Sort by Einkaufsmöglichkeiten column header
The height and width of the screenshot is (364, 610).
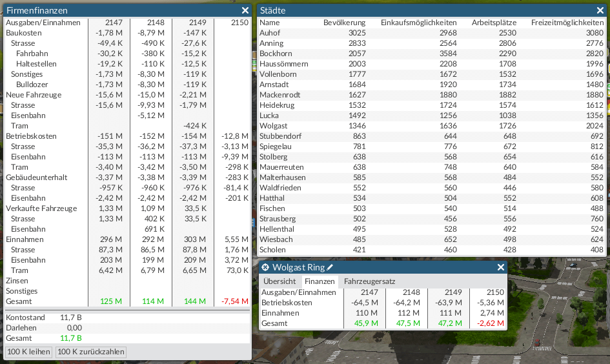418,23
